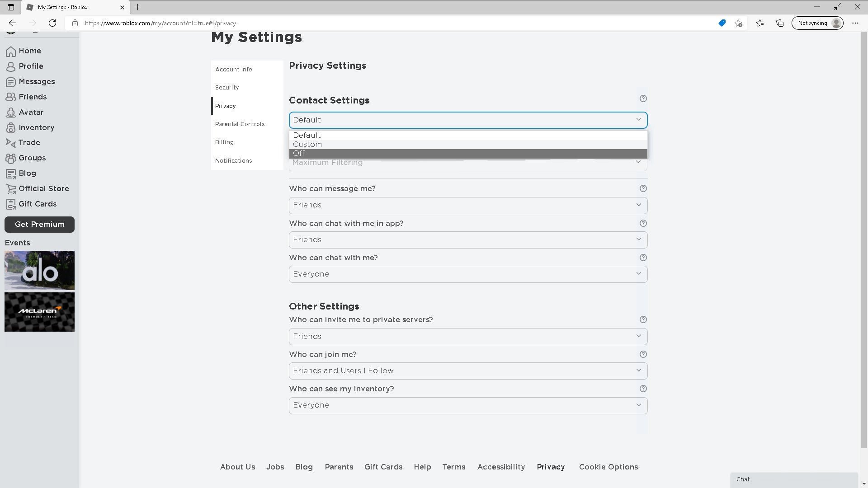Open the Parental Controls tab

(247, 124)
